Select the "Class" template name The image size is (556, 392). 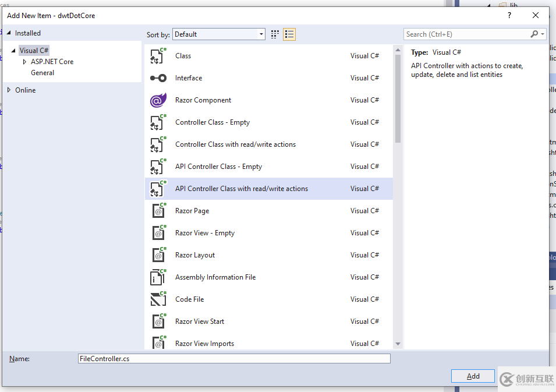coord(183,56)
